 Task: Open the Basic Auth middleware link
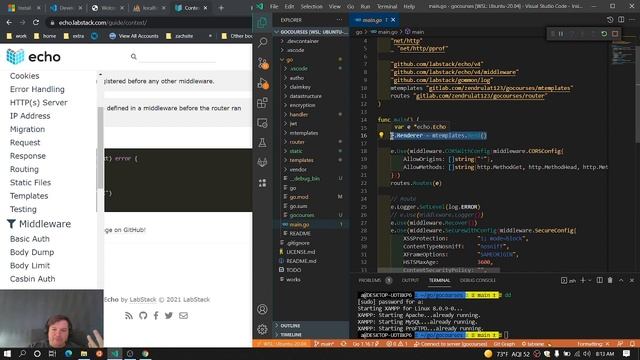30,239
